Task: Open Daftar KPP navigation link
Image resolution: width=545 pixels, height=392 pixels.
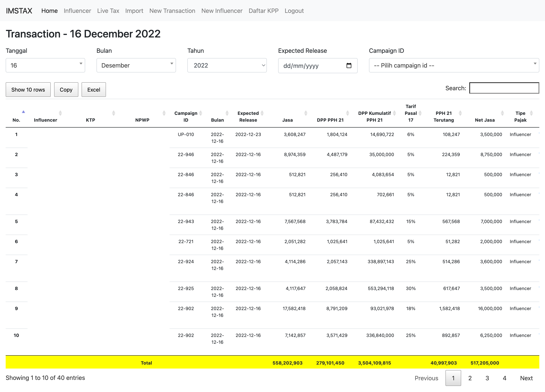Action: 263,11
